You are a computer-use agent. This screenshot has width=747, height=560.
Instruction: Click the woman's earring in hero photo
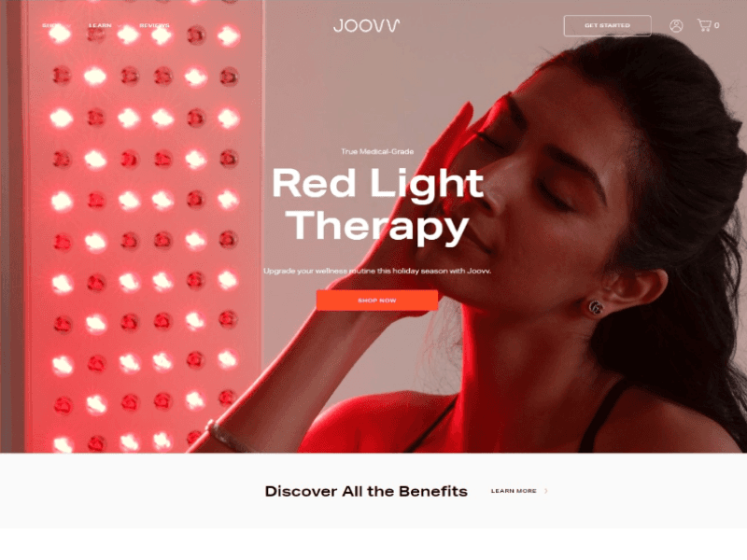tap(596, 307)
